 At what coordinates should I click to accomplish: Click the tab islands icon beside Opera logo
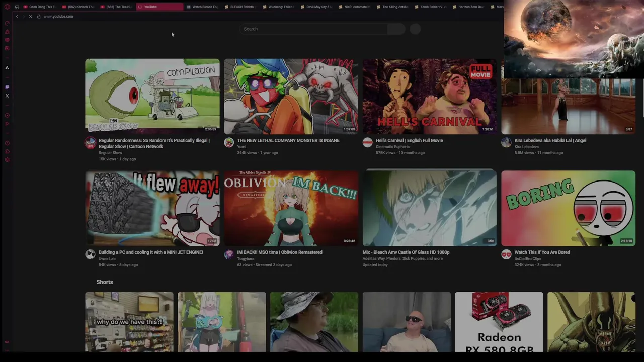17,7
